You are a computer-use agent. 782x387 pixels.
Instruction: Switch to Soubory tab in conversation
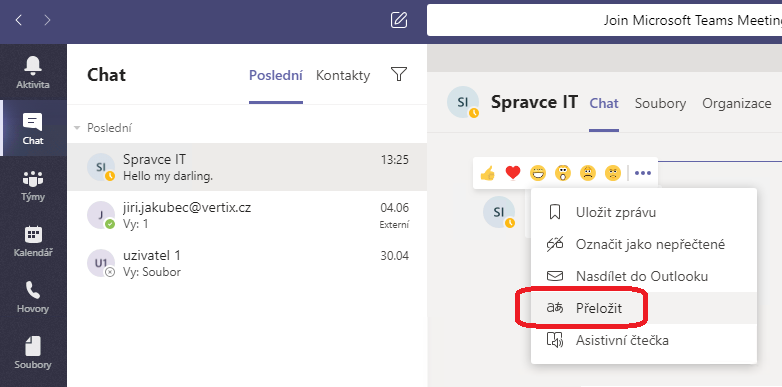coord(660,103)
